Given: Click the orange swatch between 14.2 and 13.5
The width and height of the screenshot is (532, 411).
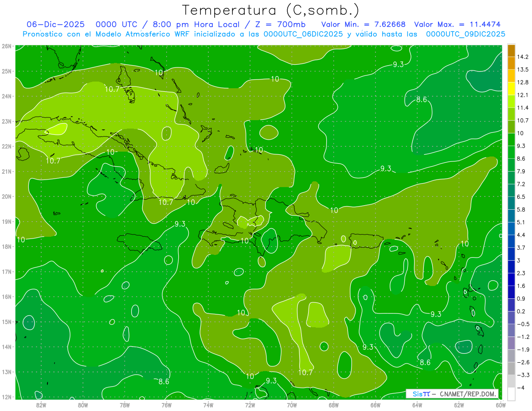Looking at the screenshot, I should tap(511, 63).
